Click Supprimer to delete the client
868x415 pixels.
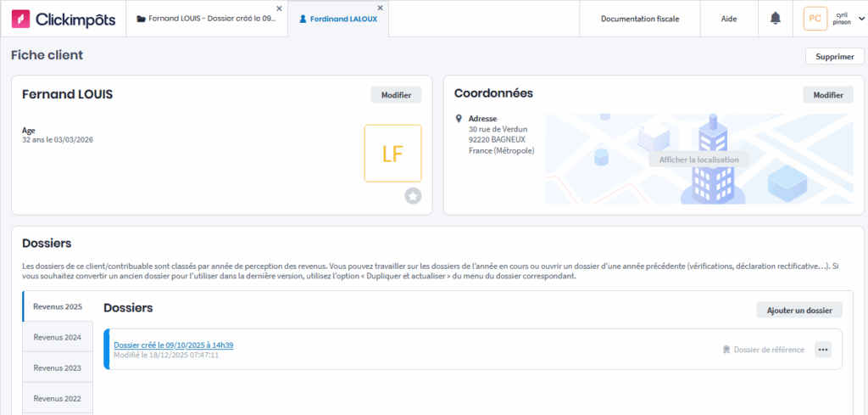pyautogui.click(x=834, y=57)
